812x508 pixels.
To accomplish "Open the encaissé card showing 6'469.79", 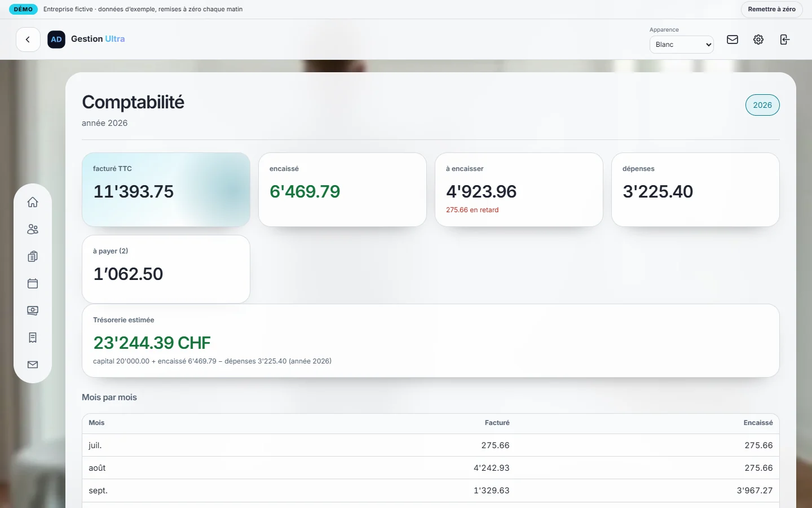I will pyautogui.click(x=342, y=190).
